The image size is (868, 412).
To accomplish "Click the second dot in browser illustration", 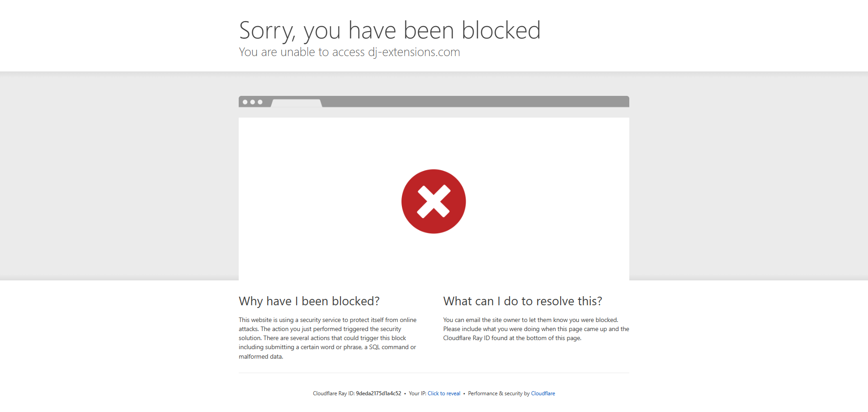I will pyautogui.click(x=253, y=102).
